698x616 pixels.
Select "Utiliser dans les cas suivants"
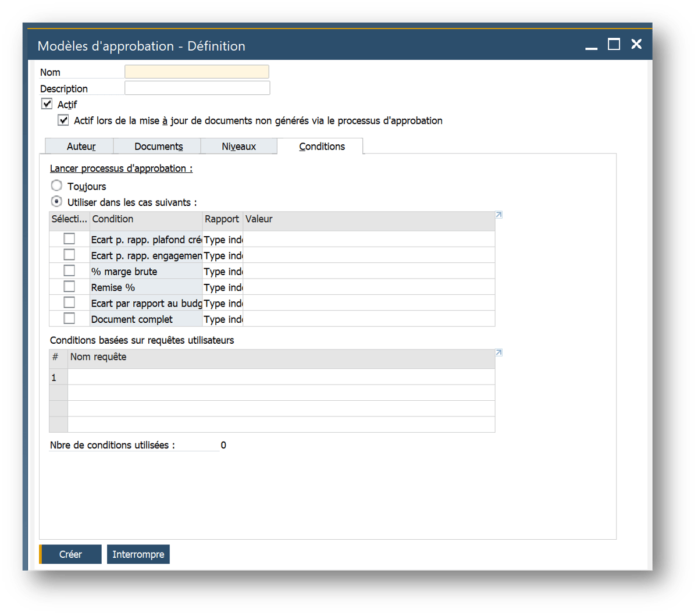56,201
